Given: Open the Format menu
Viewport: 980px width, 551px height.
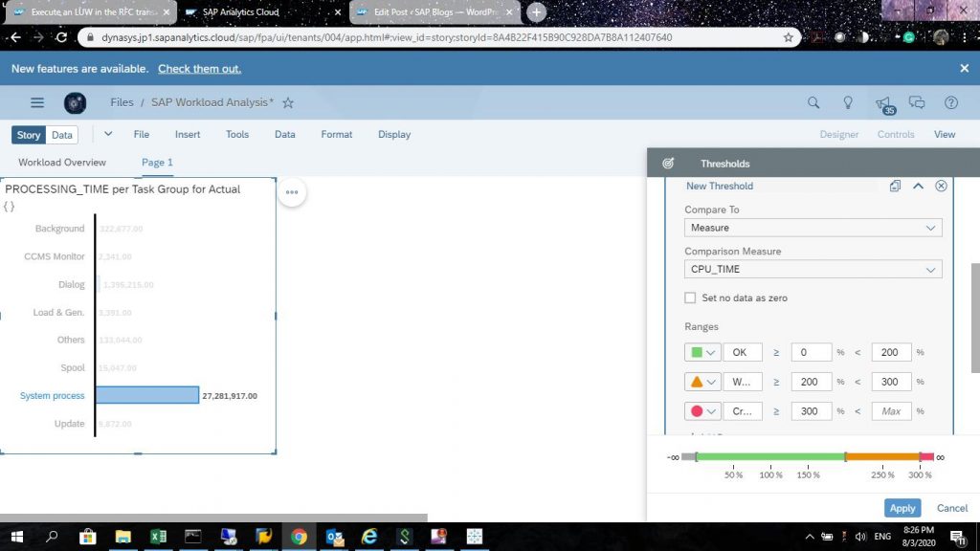Looking at the screenshot, I should coord(336,134).
